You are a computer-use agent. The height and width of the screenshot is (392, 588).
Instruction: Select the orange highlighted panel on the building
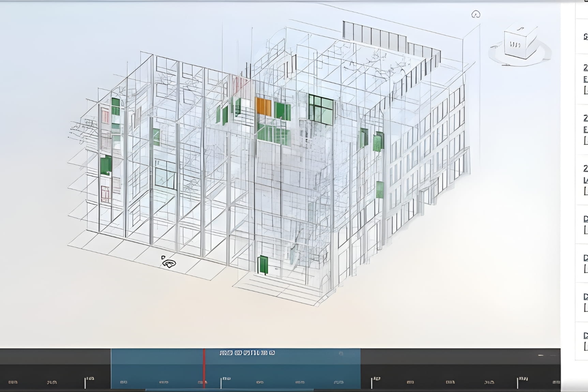coord(263,107)
